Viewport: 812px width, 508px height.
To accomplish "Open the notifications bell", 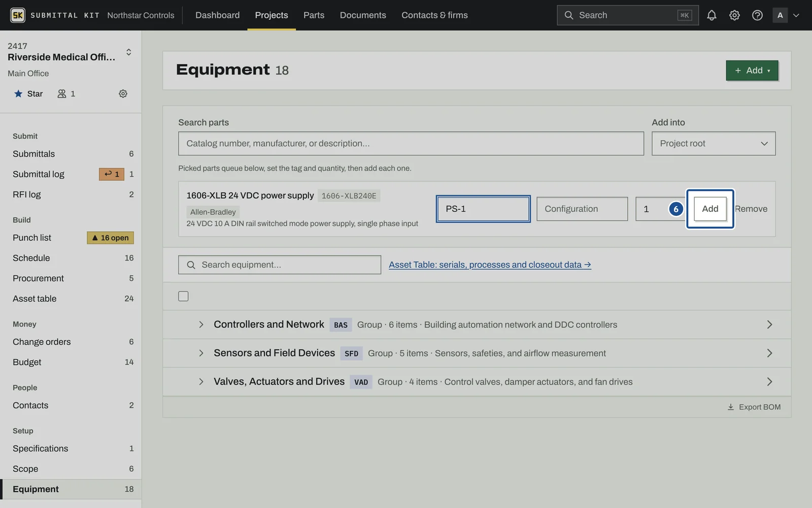I will pos(712,15).
